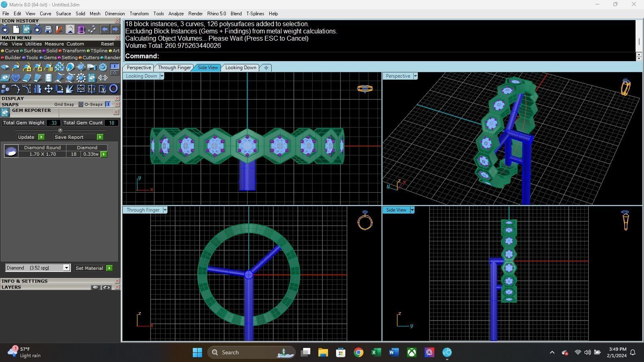Click the halo gem ring icon
Viewport: 644px width, 362px height.
coord(81,78)
